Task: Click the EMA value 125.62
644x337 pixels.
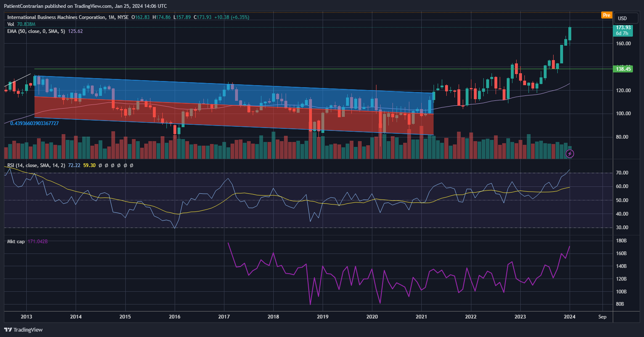Action: point(75,31)
